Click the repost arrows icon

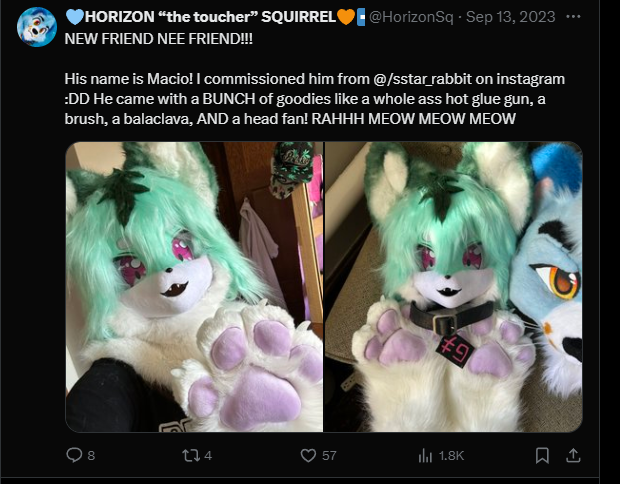(191, 456)
